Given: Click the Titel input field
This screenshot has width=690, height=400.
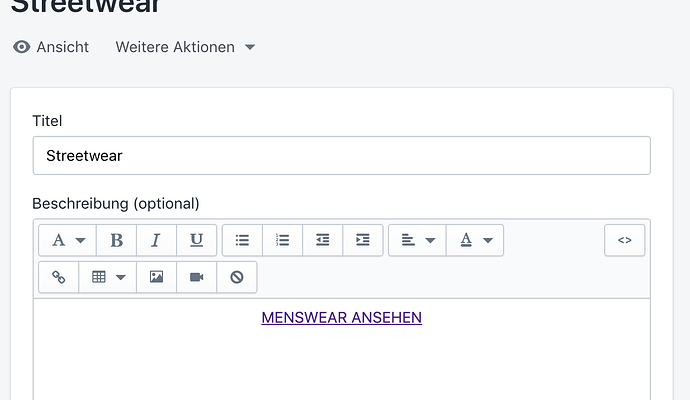Looking at the screenshot, I should 341,156.
